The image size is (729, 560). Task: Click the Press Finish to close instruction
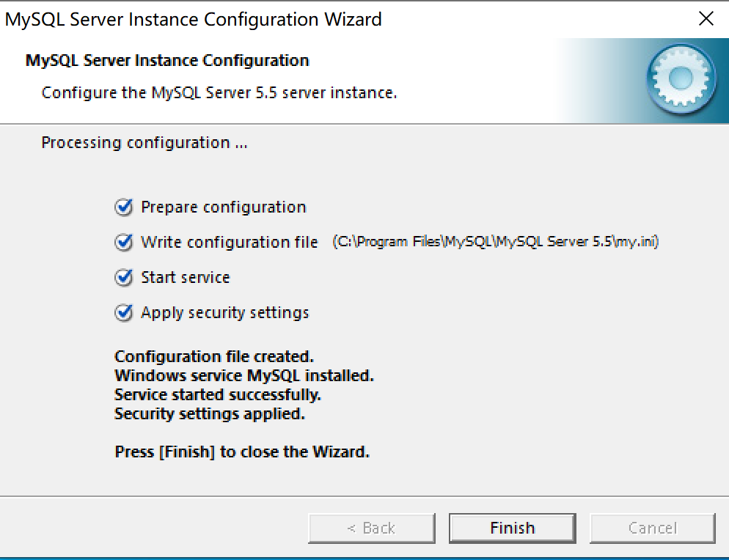(242, 452)
